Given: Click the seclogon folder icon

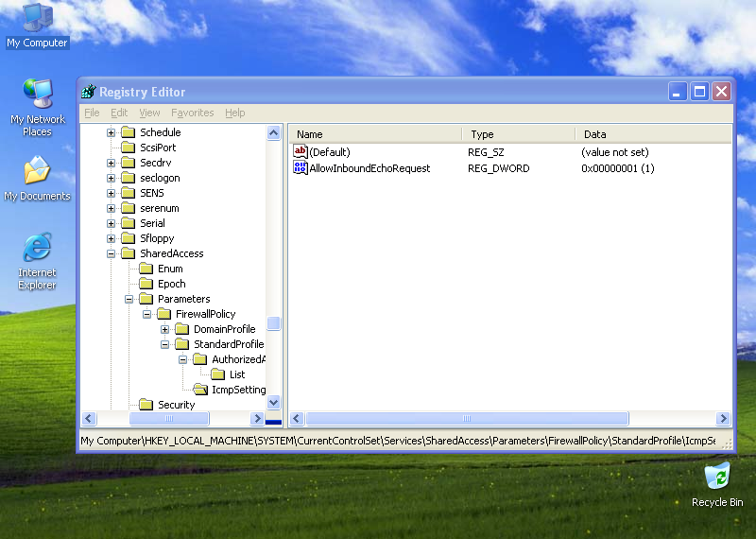Looking at the screenshot, I should coord(129,178).
